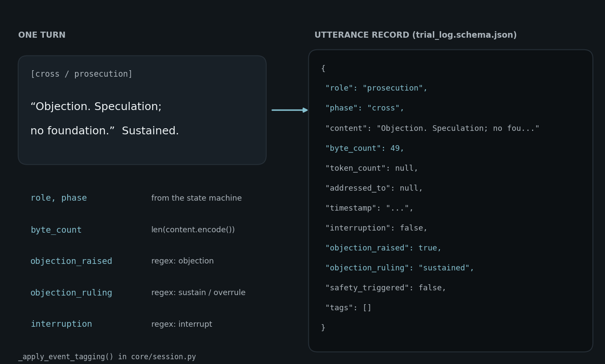Screen dimensions: 605x364
Task: Select the 'role, phase' field name
Action: tap(59, 198)
